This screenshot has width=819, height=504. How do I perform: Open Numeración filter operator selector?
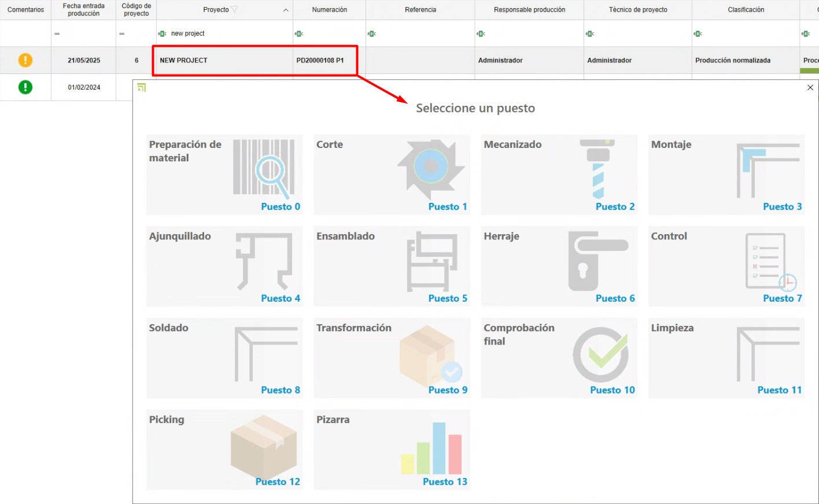299,34
